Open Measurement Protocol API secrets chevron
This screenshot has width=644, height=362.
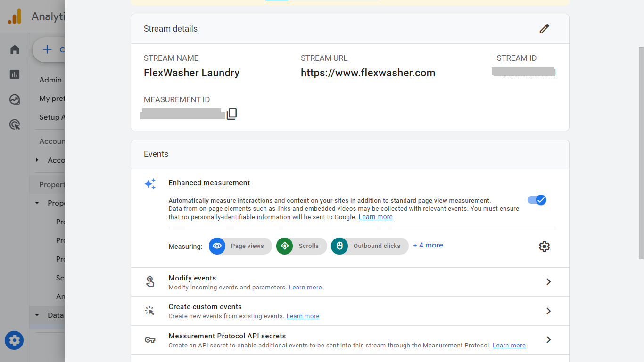point(548,340)
